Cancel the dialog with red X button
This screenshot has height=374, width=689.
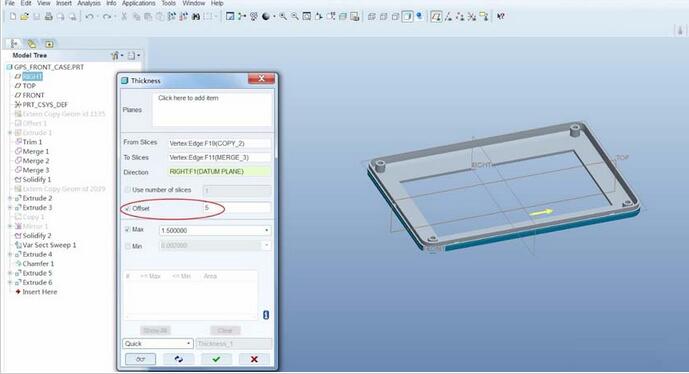point(254,359)
